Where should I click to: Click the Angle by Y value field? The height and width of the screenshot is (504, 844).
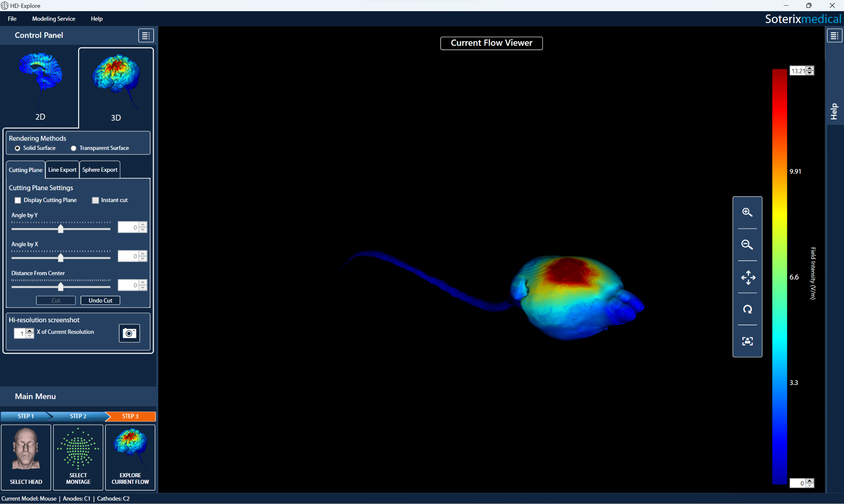(128, 227)
